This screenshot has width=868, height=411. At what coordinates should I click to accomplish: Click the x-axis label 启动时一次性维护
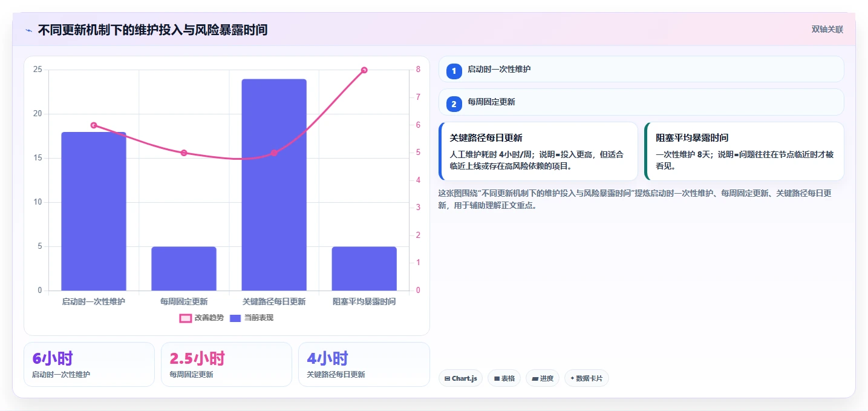pos(94,301)
